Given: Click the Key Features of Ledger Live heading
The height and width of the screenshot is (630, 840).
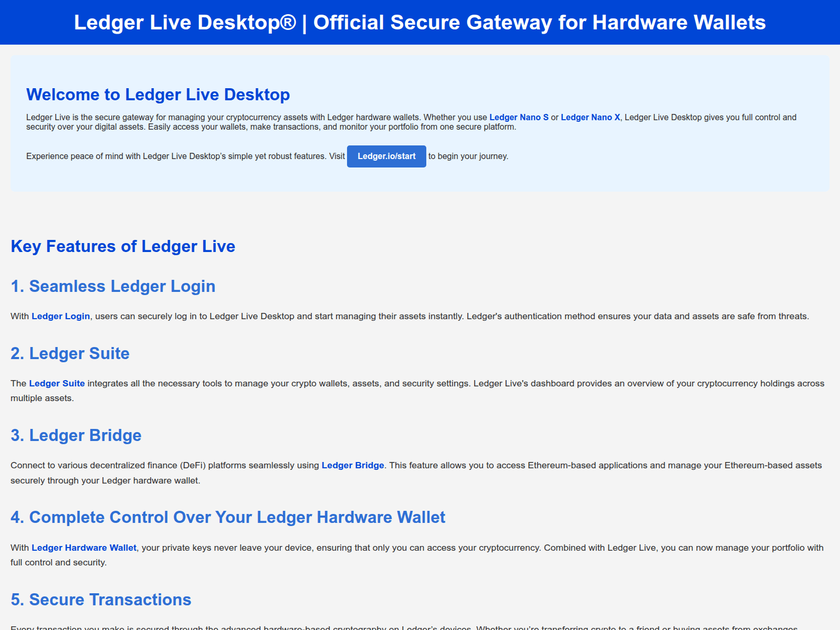Looking at the screenshot, I should point(123,246).
